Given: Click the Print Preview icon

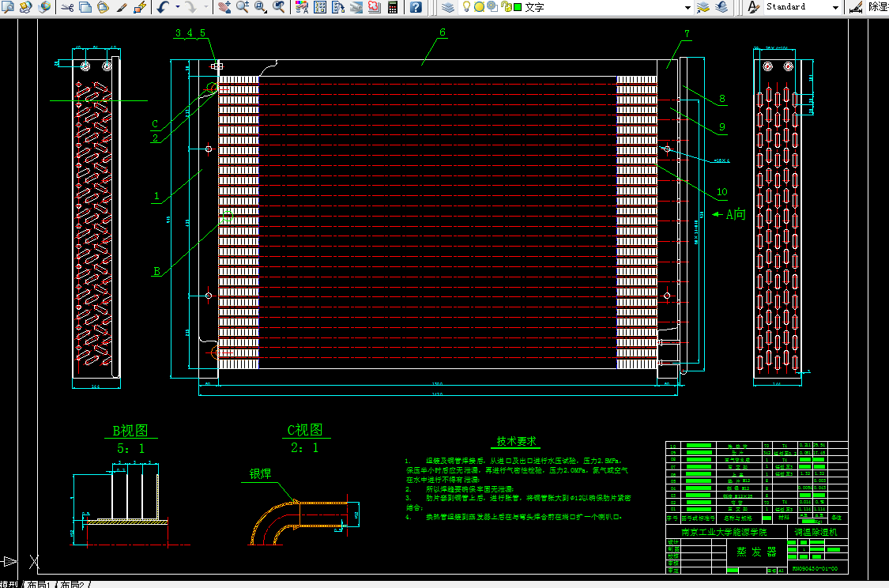Looking at the screenshot, I should click(x=8, y=7).
